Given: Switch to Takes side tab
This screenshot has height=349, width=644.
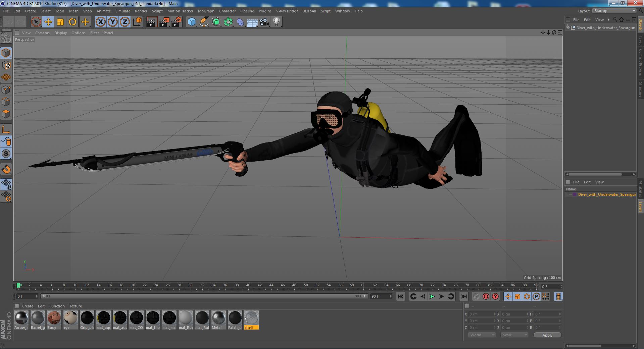Looking at the screenshot, I should [640, 40].
